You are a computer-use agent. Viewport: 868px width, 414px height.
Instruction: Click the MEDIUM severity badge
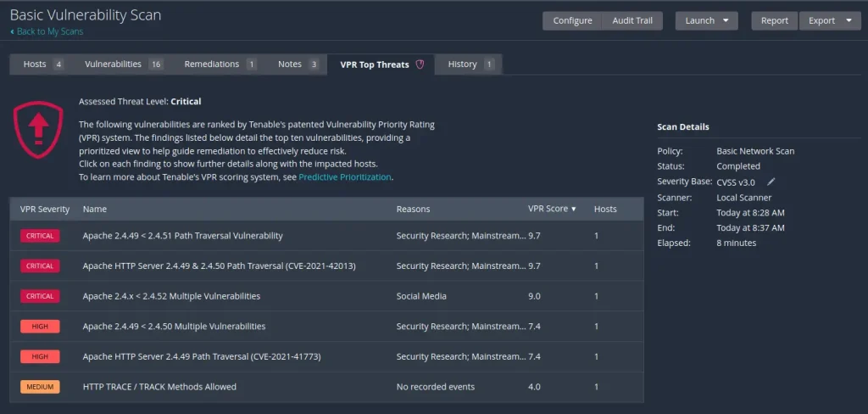[40, 387]
